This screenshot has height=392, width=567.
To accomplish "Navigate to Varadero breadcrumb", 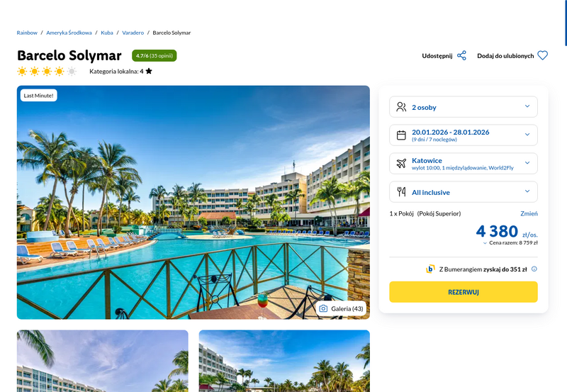I will pyautogui.click(x=133, y=33).
